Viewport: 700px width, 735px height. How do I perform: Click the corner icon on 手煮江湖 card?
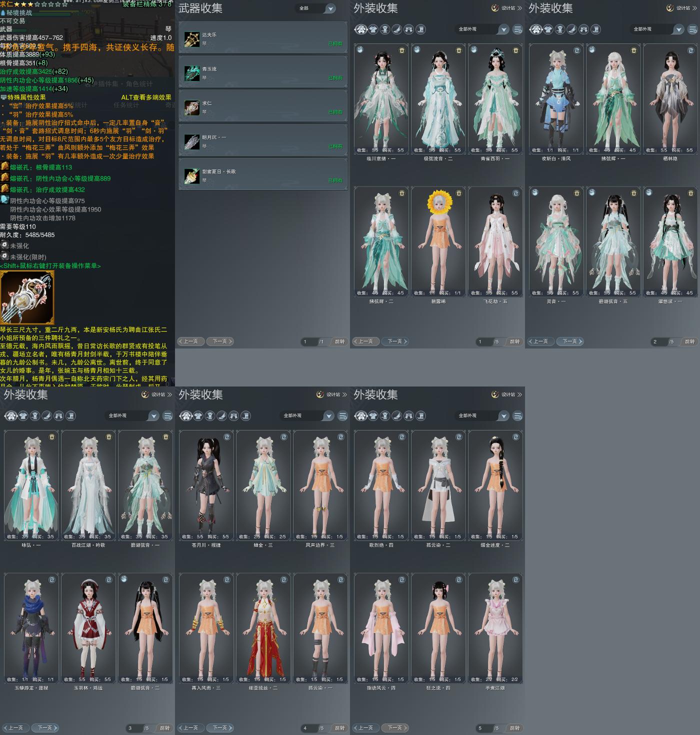pyautogui.click(x=516, y=580)
